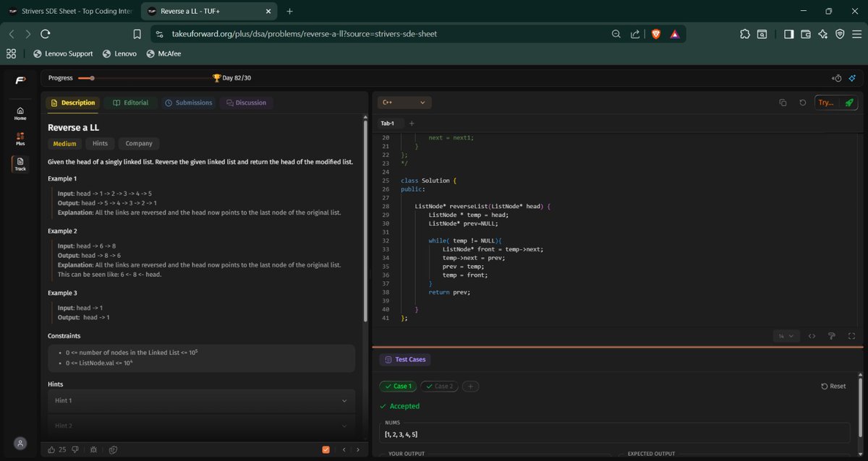
Task: Open the browser extensions puzzle icon
Action: pos(745,34)
